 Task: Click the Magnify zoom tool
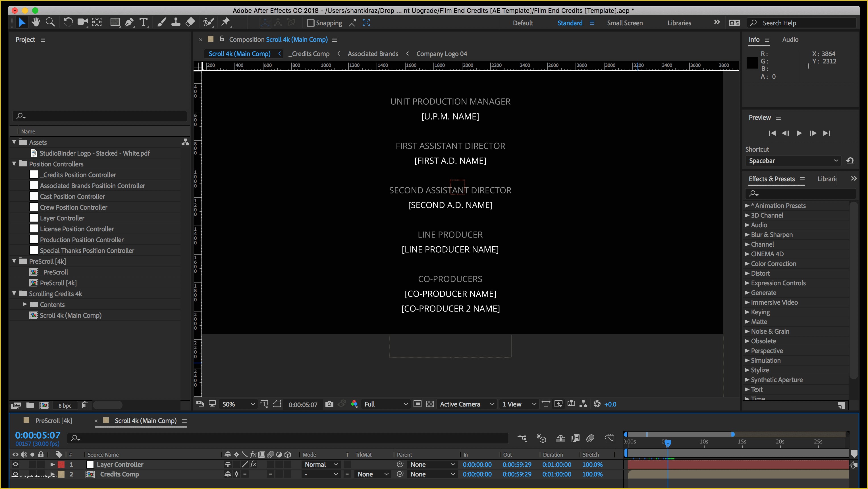pyautogui.click(x=51, y=23)
